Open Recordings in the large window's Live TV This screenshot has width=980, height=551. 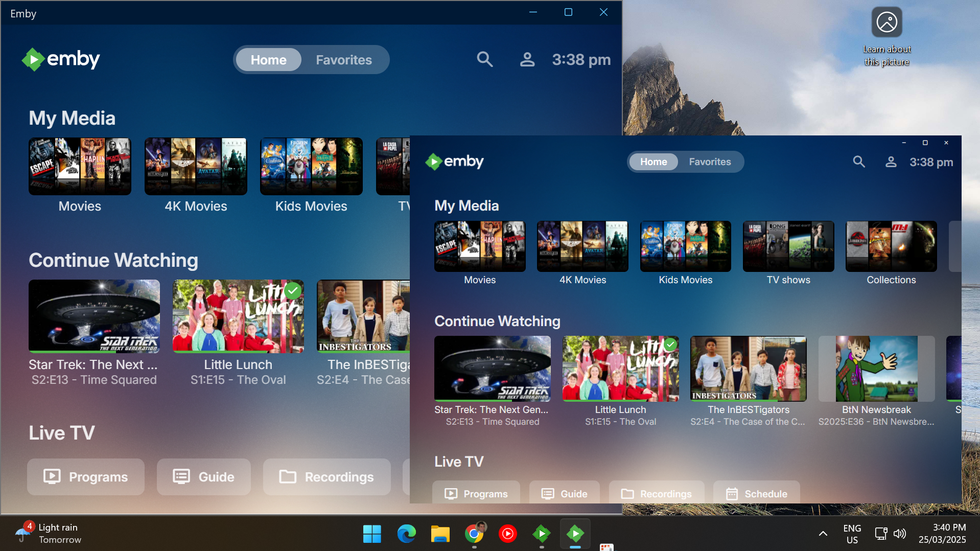(x=327, y=477)
